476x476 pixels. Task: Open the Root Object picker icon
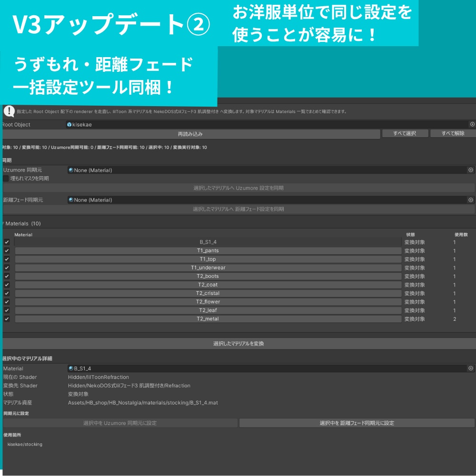(471, 124)
